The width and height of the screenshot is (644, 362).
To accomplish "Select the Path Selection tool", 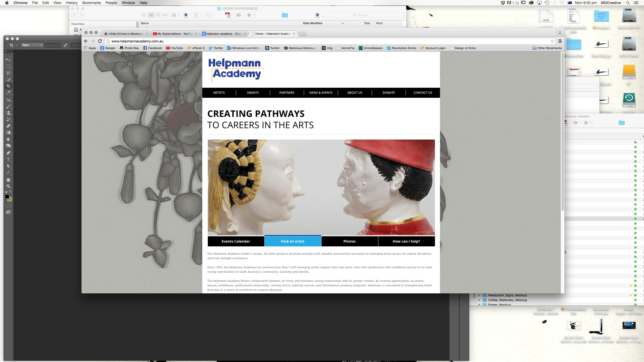I will 8,166.
